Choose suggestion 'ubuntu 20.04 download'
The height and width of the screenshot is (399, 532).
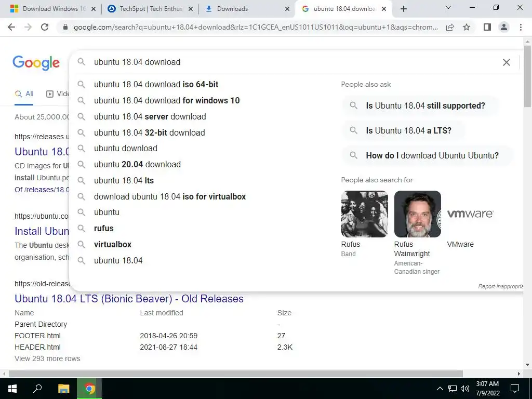137,164
